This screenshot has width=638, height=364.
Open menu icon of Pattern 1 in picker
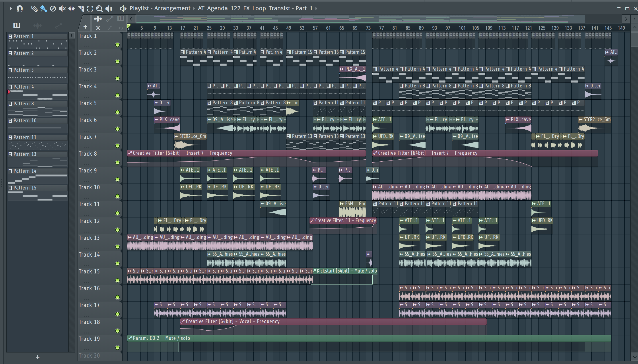coord(10,37)
